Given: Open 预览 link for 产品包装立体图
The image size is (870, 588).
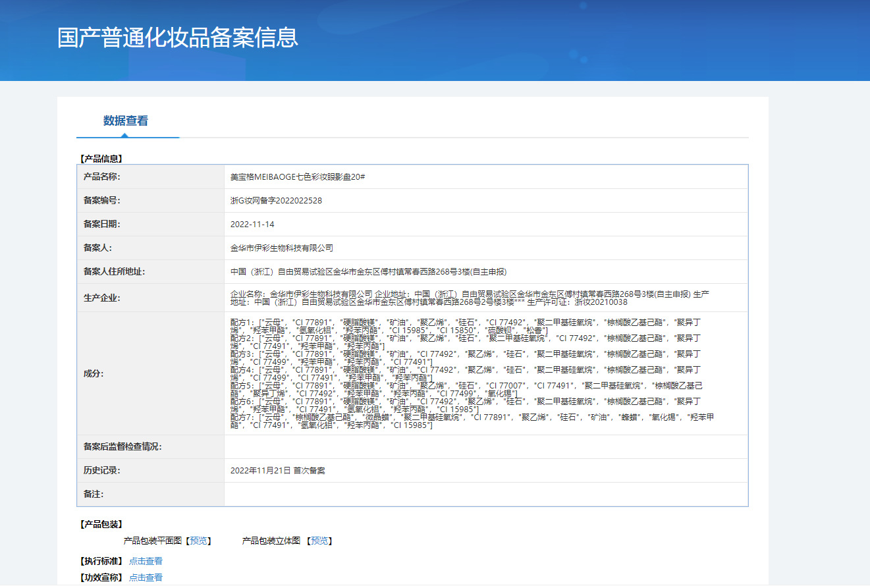Looking at the screenshot, I should click(x=321, y=541).
